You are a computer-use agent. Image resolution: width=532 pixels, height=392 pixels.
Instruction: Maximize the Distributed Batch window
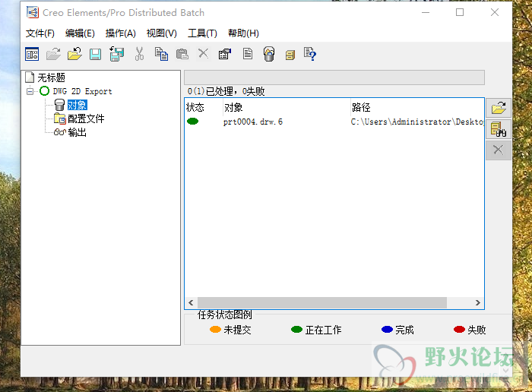[460, 13]
